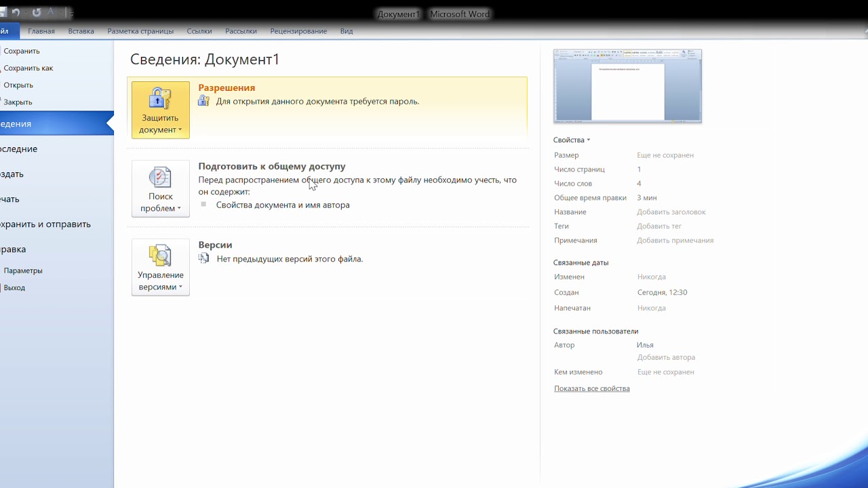Click 'Свойства документа и имя автора' item
The image size is (868, 488).
pyautogui.click(x=283, y=205)
